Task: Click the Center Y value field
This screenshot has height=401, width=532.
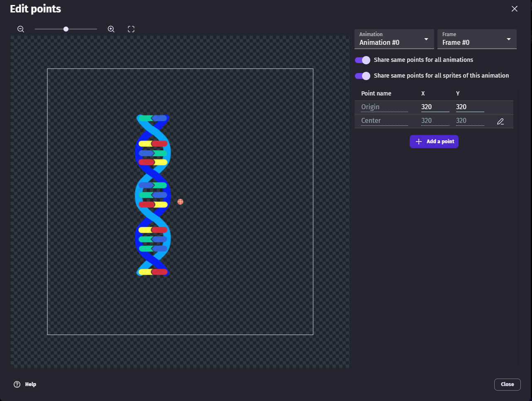Action: point(469,121)
